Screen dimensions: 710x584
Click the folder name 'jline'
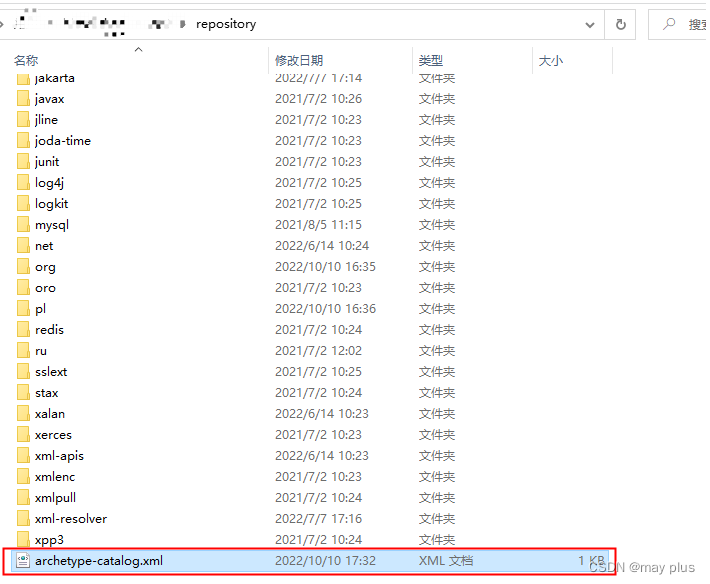pyautogui.click(x=46, y=120)
